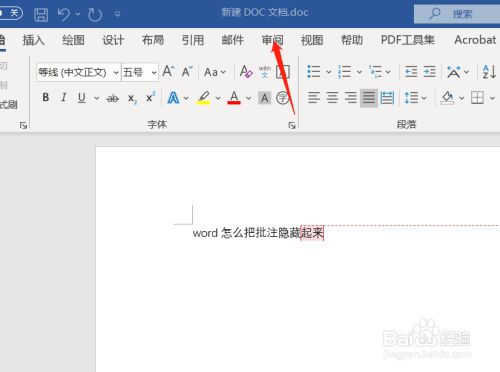500x372 pixels.
Task: Open the 引用 tab
Action: point(193,40)
